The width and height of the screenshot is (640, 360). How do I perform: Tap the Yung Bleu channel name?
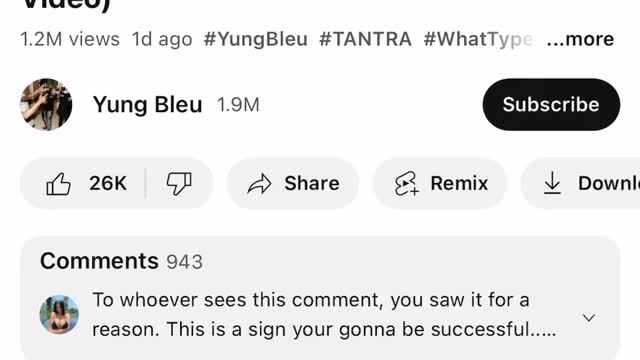[x=147, y=105]
